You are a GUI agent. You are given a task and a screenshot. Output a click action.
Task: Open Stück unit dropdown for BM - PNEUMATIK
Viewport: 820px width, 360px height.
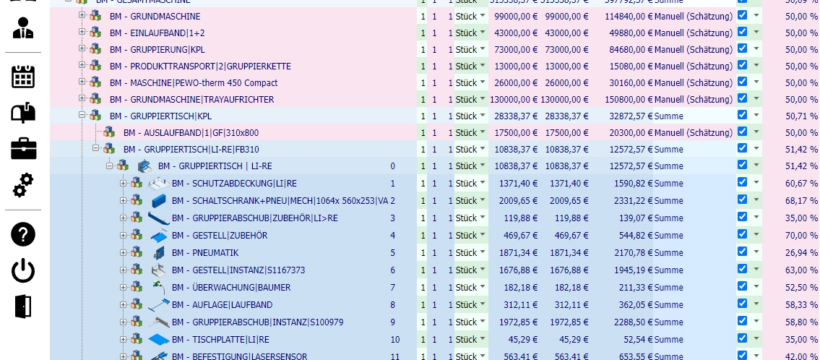point(483,253)
